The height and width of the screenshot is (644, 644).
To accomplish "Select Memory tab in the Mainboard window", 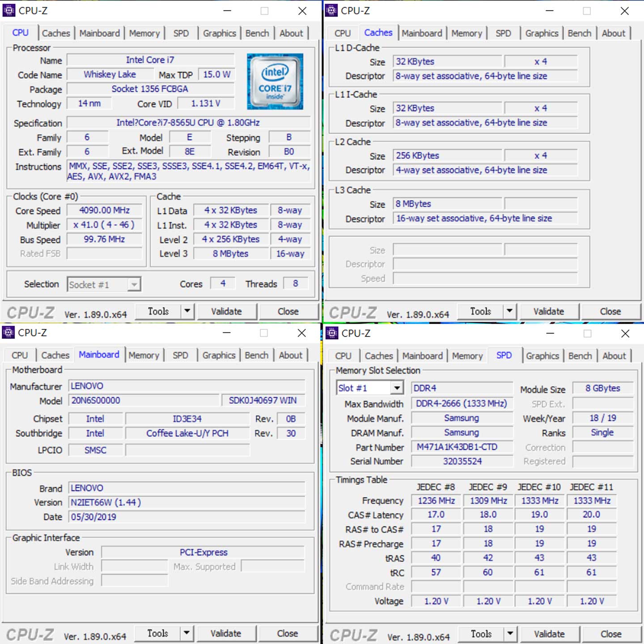I will coord(144,355).
